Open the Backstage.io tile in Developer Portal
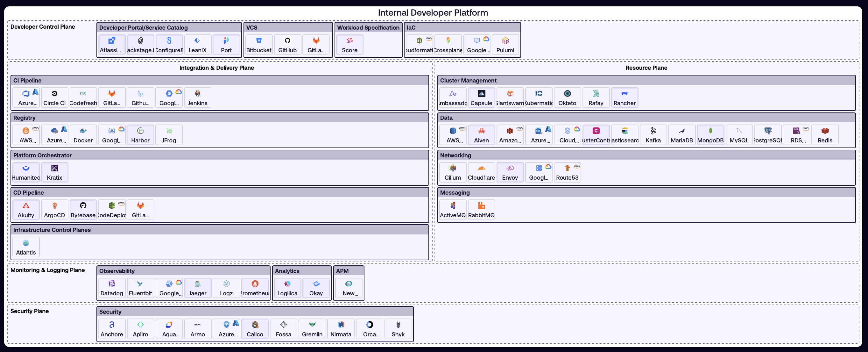The image size is (868, 352). [x=140, y=45]
